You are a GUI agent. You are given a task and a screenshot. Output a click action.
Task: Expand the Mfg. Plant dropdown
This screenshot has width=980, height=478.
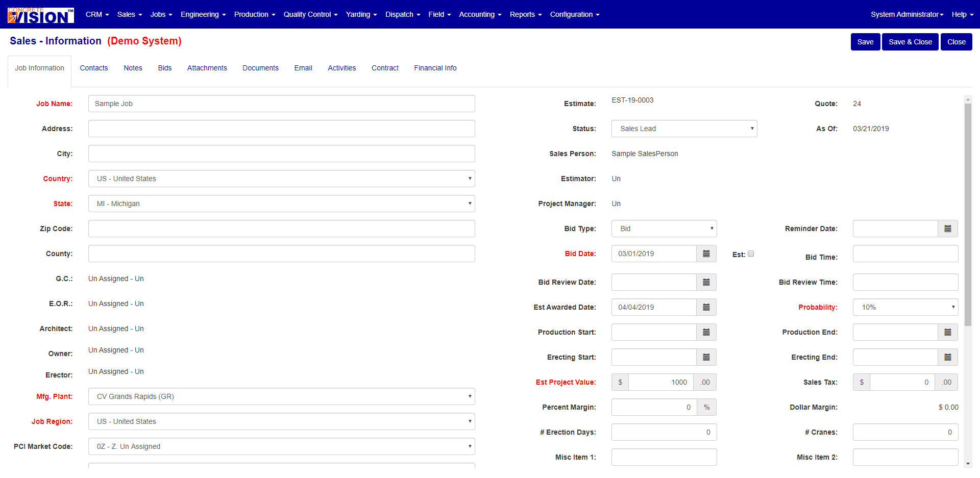281,396
